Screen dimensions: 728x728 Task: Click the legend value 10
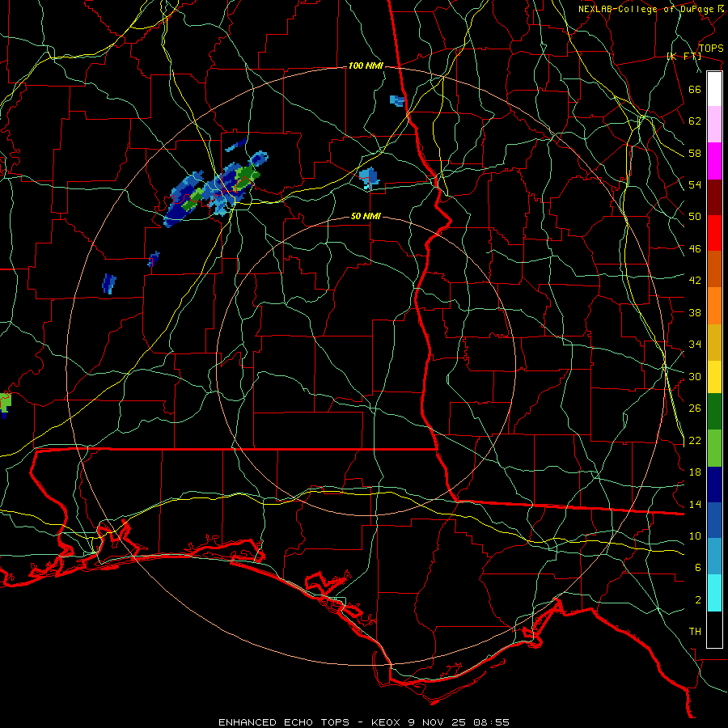pos(695,535)
